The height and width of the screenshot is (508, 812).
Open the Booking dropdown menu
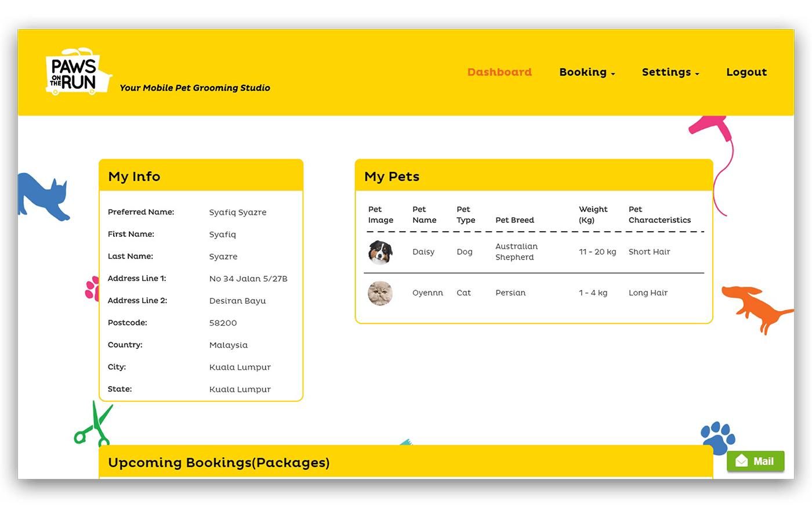[587, 73]
